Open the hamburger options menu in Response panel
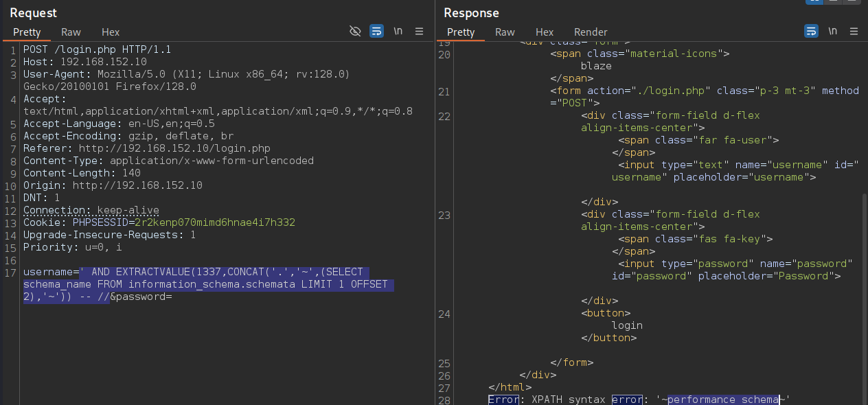Viewport: 868px width, 405px height. click(x=854, y=31)
